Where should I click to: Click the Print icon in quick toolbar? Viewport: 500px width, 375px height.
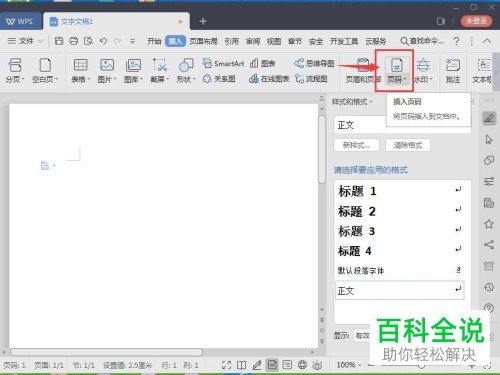(73, 41)
